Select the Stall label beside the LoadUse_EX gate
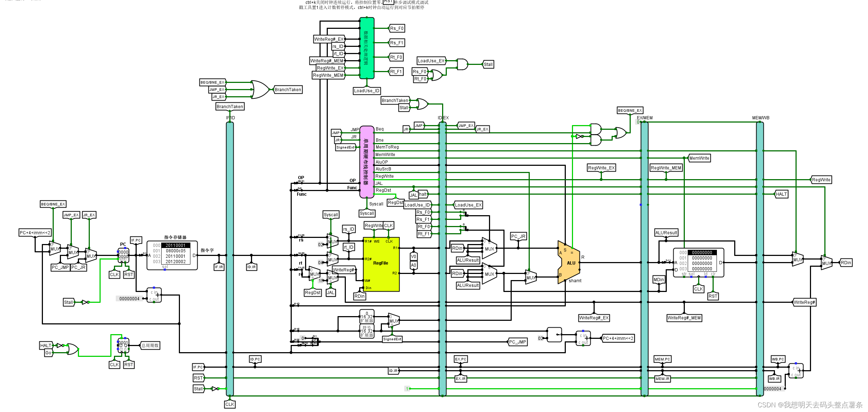 click(x=488, y=65)
